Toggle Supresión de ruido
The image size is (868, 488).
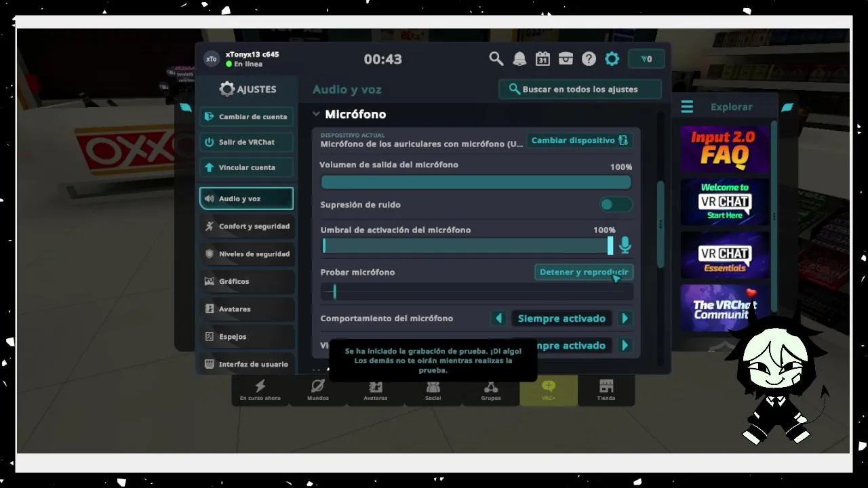616,205
